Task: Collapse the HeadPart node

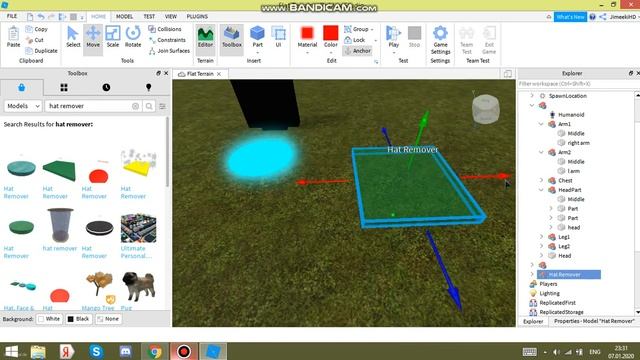Action: point(541,190)
